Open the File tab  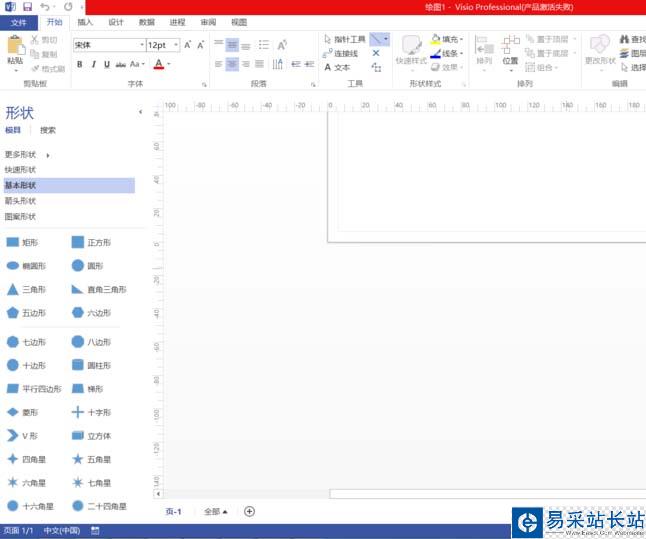pyautogui.click(x=19, y=22)
